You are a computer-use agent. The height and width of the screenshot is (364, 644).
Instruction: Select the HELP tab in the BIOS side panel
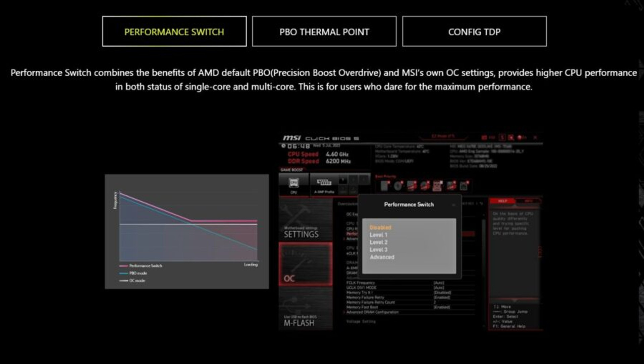[502, 201]
